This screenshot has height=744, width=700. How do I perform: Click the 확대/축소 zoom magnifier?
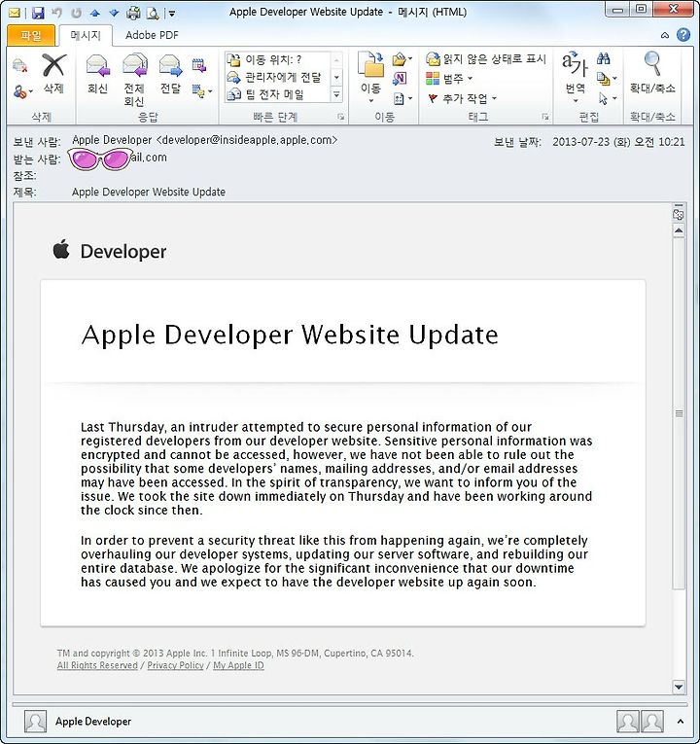pos(652,73)
